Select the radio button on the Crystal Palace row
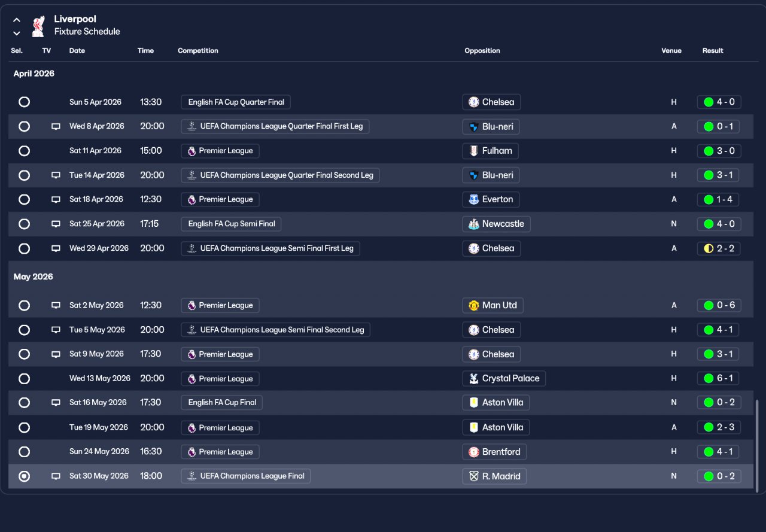 24,378
